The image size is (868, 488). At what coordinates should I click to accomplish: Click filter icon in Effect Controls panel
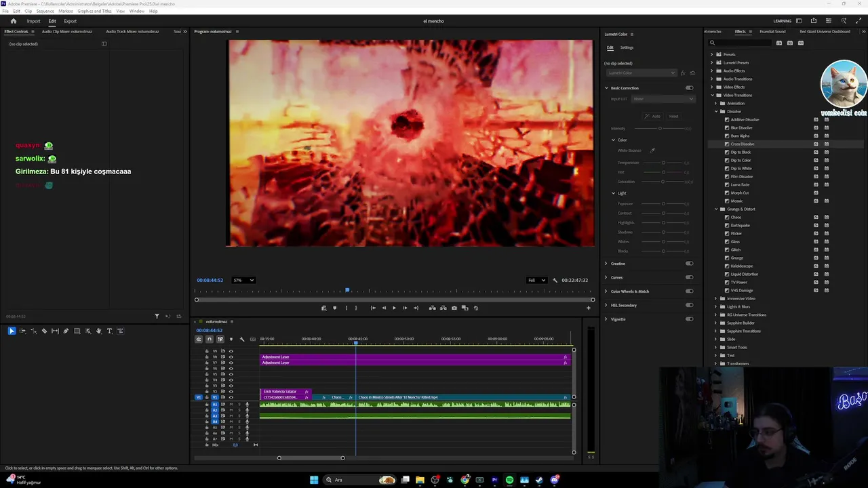157,316
